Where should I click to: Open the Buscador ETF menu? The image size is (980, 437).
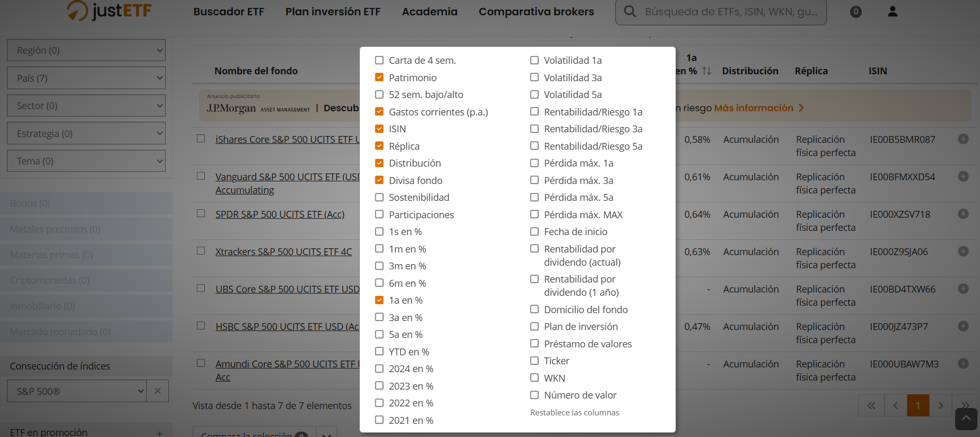coord(229,12)
